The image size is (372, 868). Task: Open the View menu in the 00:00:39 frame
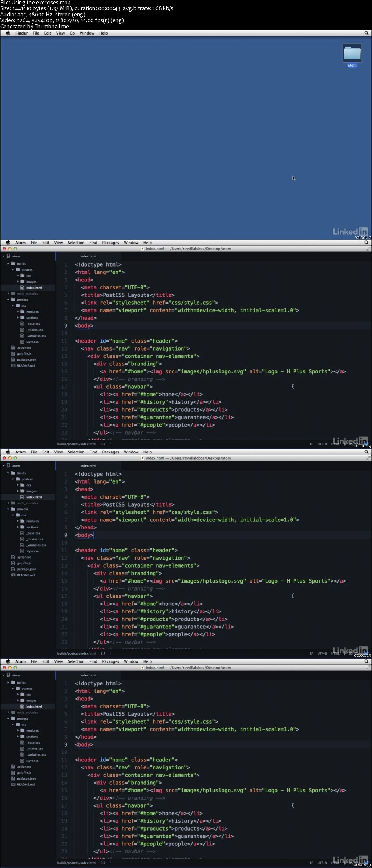point(58,661)
